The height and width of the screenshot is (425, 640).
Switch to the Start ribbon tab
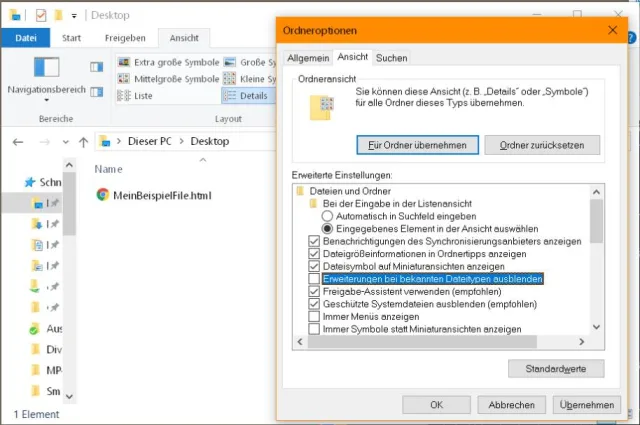click(71, 38)
